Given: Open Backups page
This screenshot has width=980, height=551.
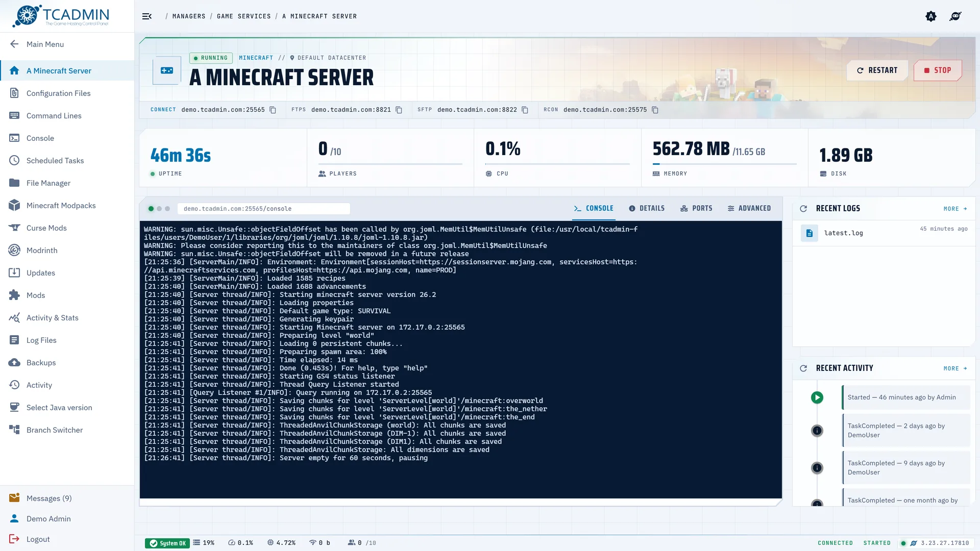Looking at the screenshot, I should (67, 362).
